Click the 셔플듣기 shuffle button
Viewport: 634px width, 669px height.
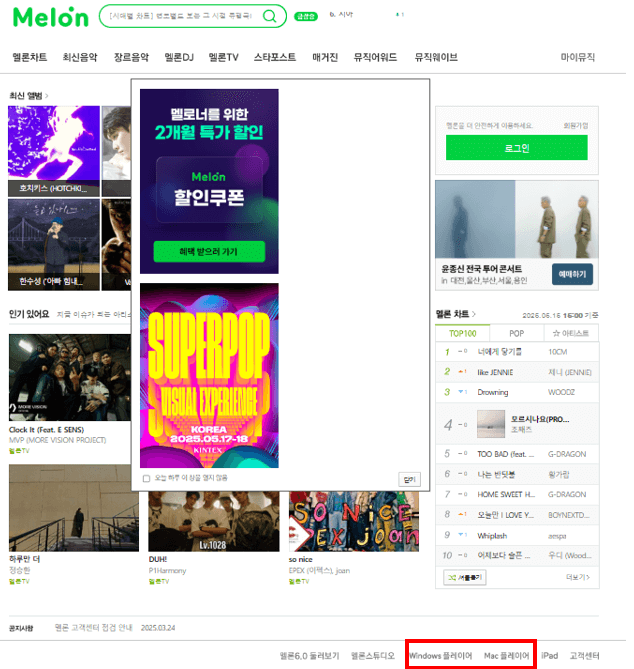[x=465, y=577]
